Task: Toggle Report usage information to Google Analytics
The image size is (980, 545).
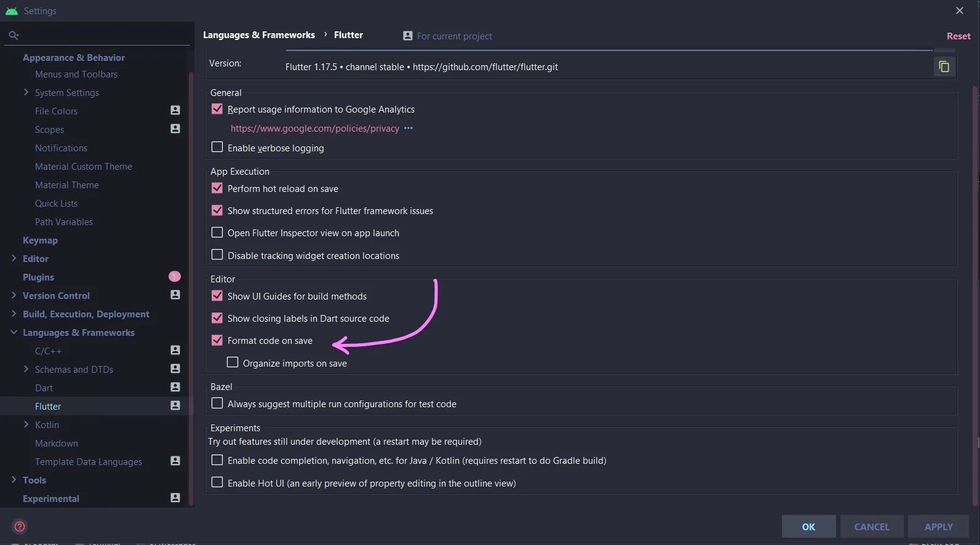Action: tap(217, 109)
